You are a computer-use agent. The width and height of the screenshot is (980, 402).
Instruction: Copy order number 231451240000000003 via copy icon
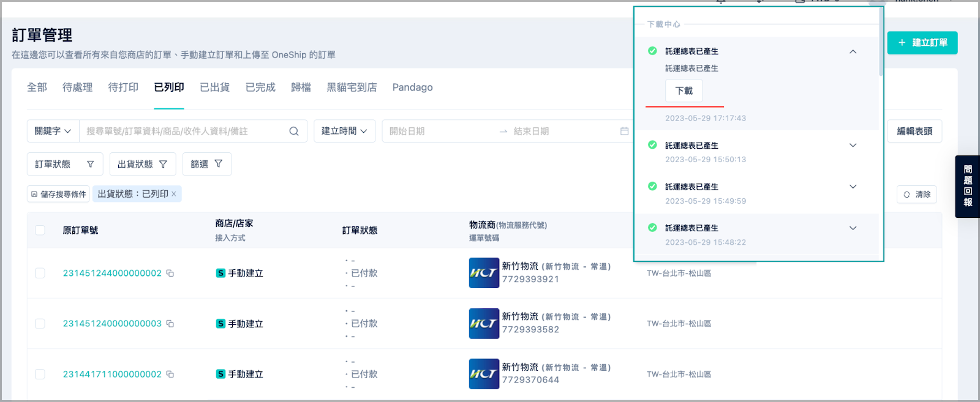click(x=170, y=324)
